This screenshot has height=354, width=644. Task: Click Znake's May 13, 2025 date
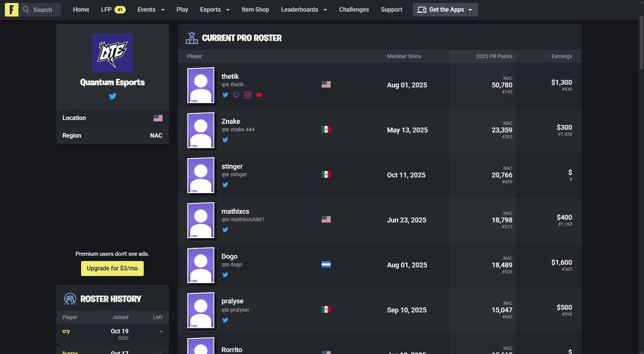point(407,130)
